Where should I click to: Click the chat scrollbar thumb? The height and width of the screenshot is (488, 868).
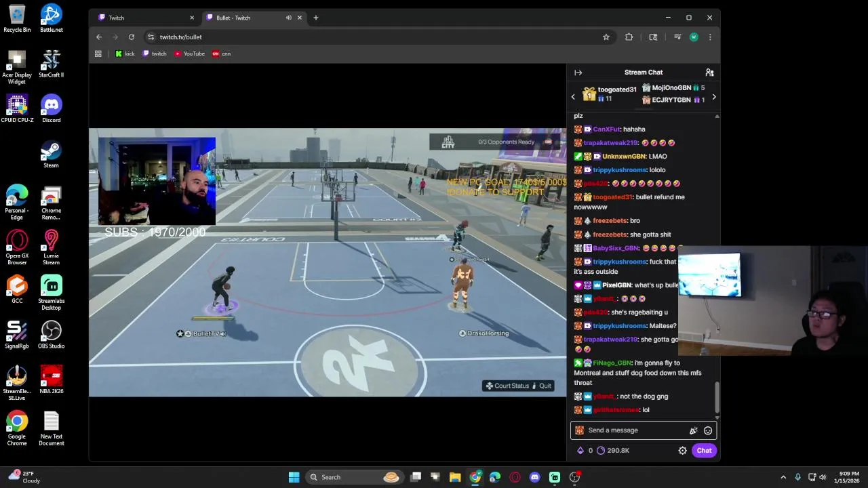(717, 396)
